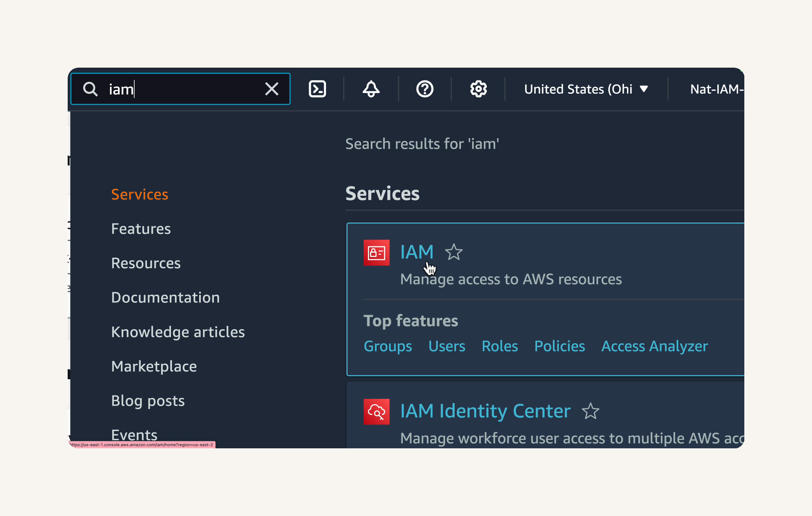
Task: Clear the search field with X
Action: click(272, 89)
